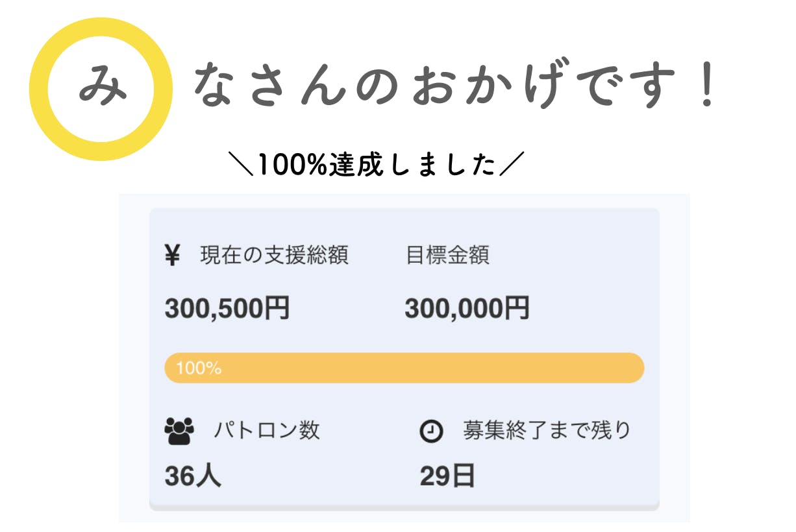Click the 300,500円 total amount
The image size is (796, 532).
tap(227, 308)
